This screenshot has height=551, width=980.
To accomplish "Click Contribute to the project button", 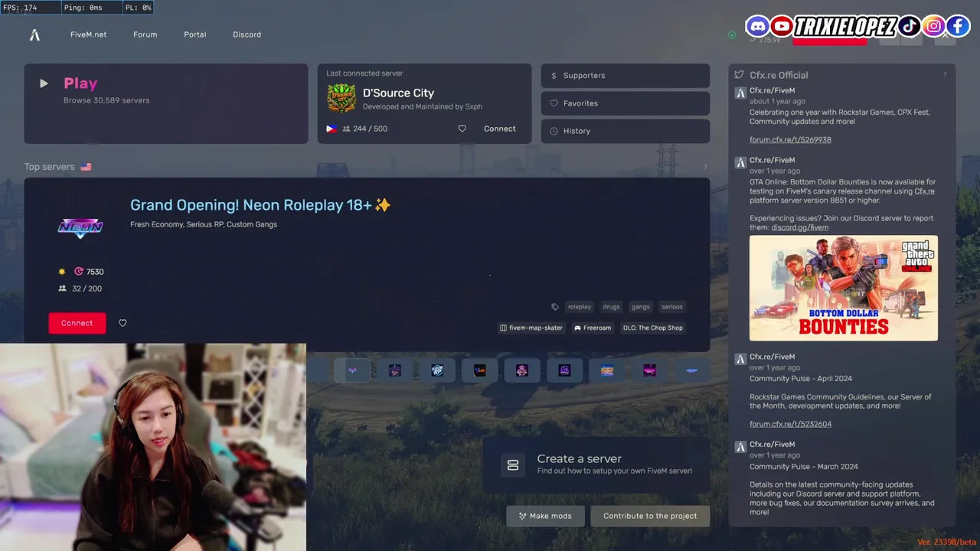I will pyautogui.click(x=650, y=516).
